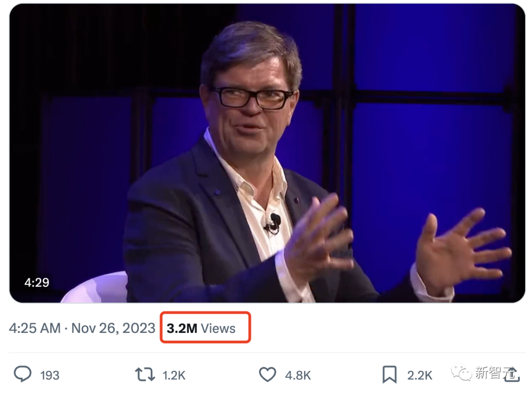The image size is (532, 396).
Task: Click the 4:29 video duration badge
Action: [36, 283]
